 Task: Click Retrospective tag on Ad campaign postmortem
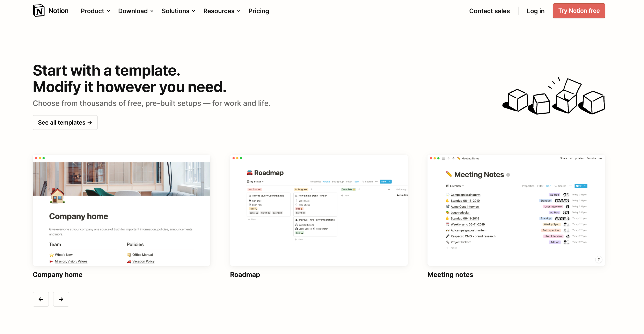[x=551, y=230]
